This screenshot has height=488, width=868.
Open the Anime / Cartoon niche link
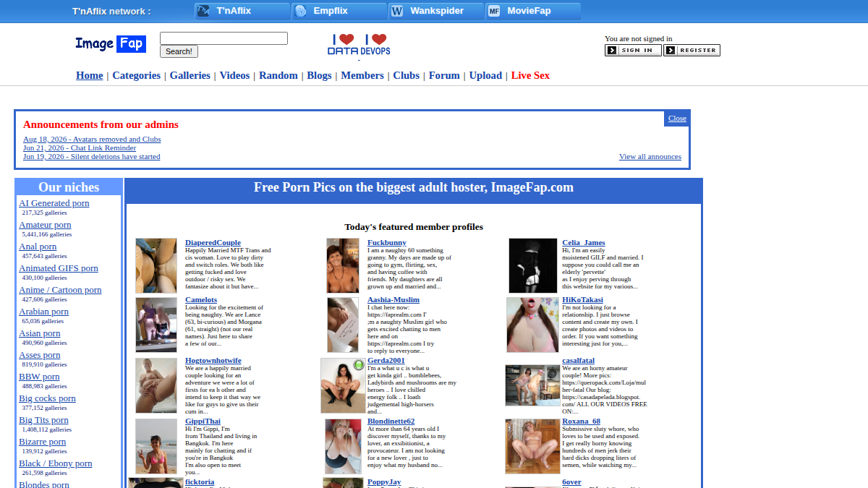(x=60, y=290)
